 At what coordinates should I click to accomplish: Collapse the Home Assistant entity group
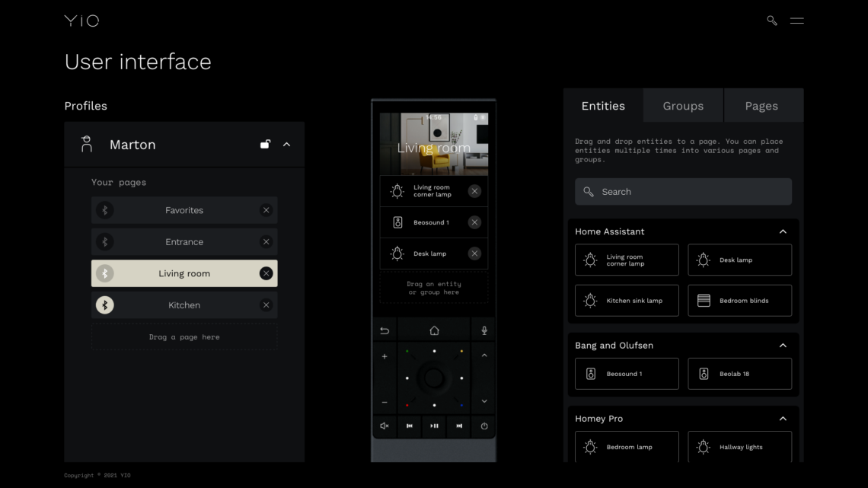tap(783, 231)
